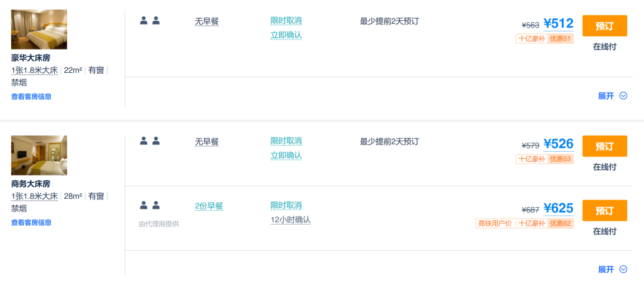Click the 2份早餐 breakfast label
The image size is (644, 283).
coord(209,206)
